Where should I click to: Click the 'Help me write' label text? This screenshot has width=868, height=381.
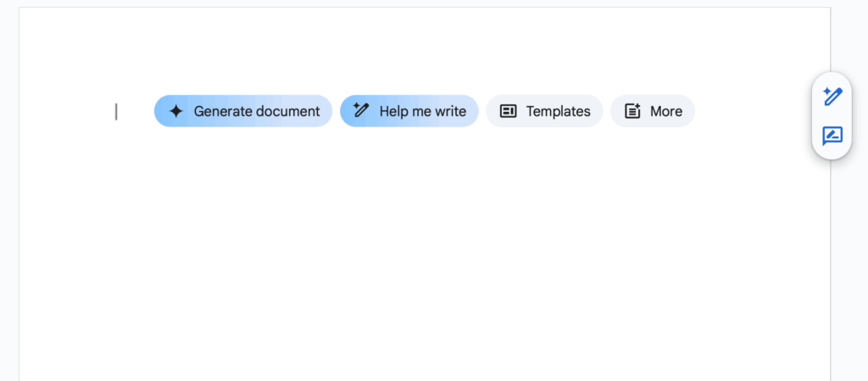coord(422,111)
